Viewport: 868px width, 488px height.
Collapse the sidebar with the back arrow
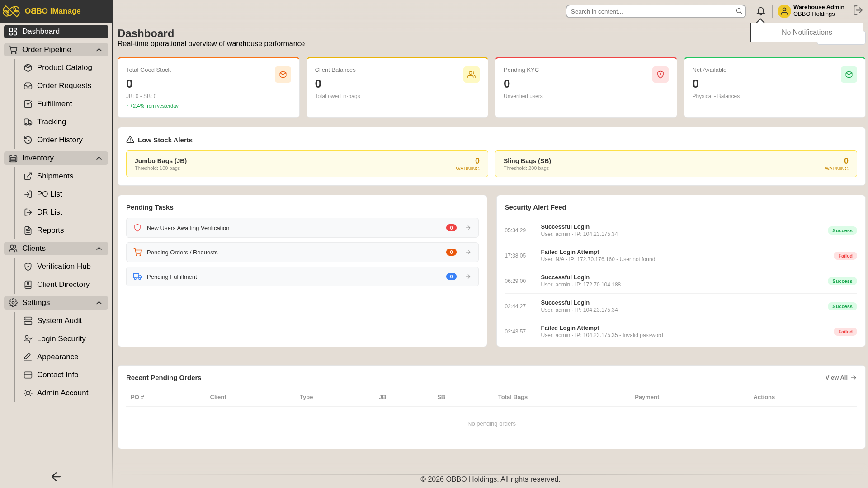click(56, 477)
